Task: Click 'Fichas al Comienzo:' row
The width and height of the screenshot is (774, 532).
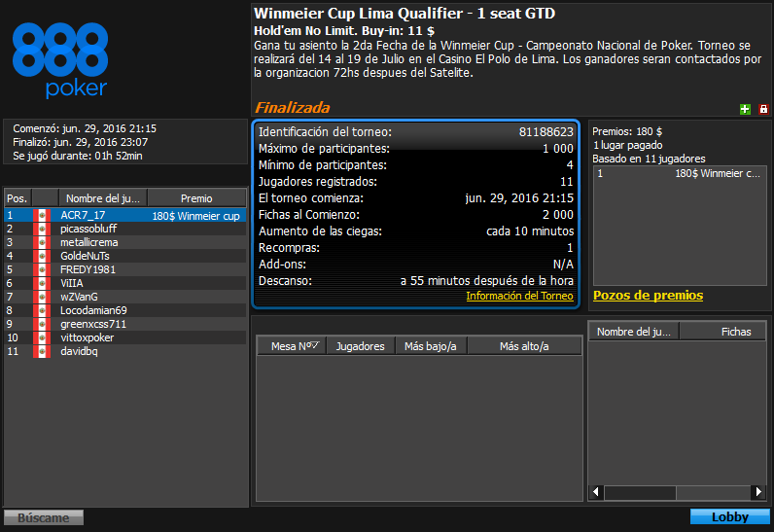Action: click(415, 215)
